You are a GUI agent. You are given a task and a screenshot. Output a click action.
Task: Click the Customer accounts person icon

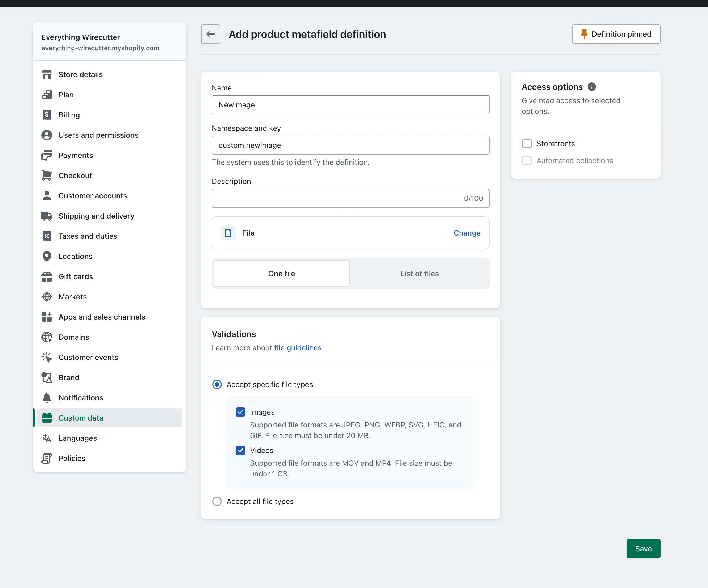click(x=47, y=196)
